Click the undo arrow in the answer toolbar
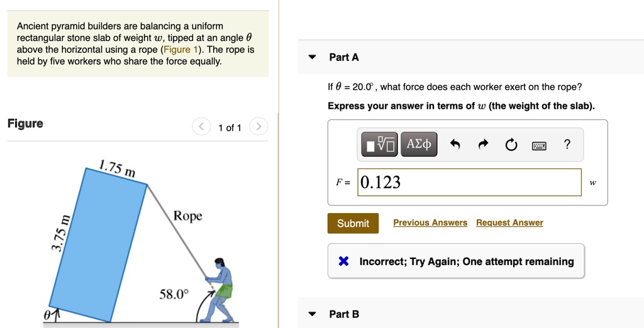Viewport: 644px width, 328px height. tap(456, 146)
